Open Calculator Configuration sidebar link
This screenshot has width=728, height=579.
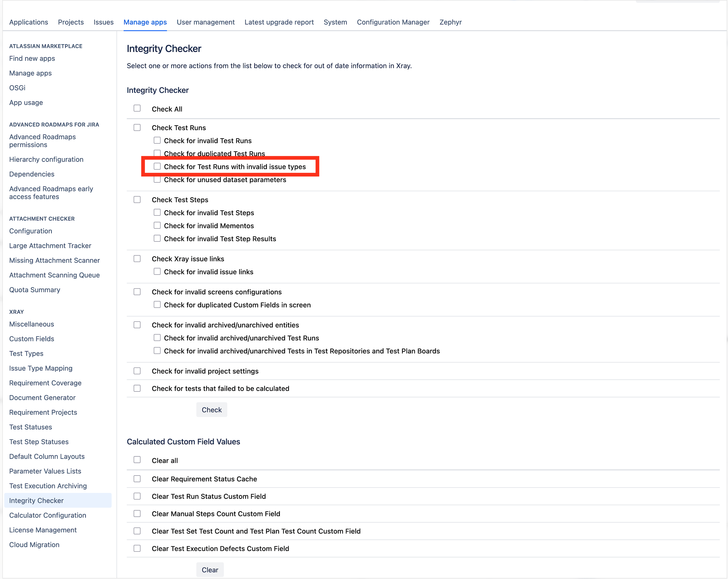click(x=48, y=515)
